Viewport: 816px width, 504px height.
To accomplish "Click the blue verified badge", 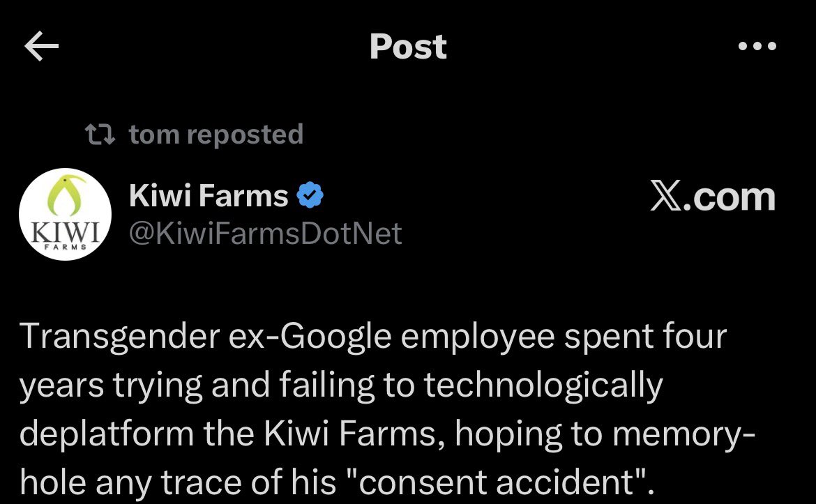I will (311, 197).
